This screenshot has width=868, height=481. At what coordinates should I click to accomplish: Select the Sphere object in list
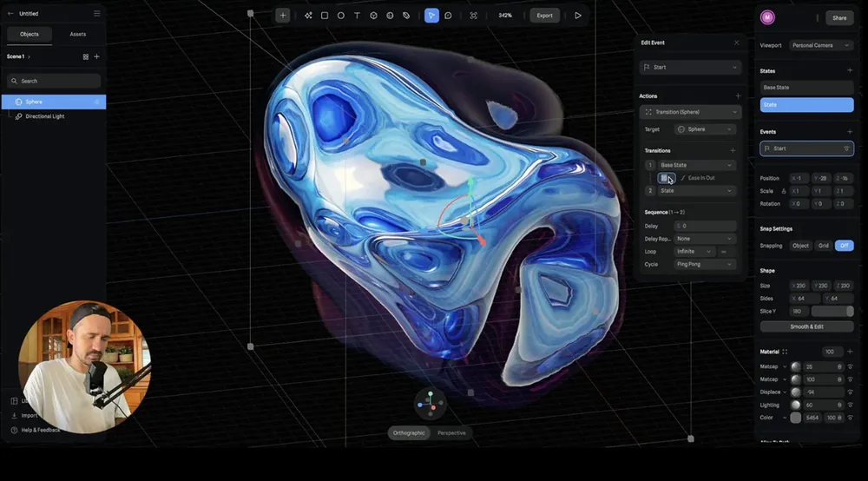click(54, 102)
